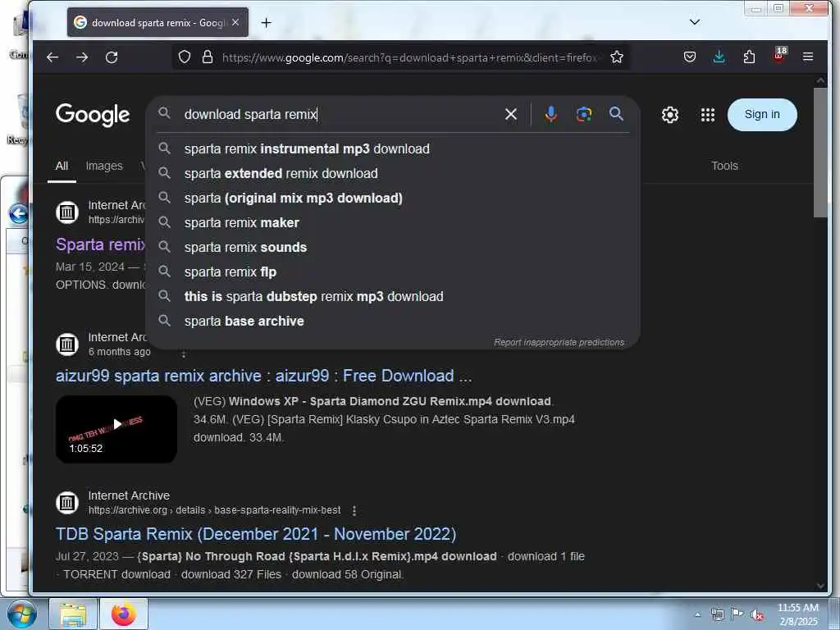The image size is (840, 630).
Task: Open the volume muted tray icon
Action: [757, 615]
